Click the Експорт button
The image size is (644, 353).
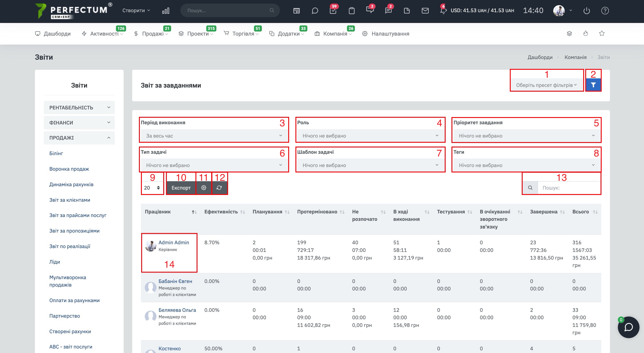tap(181, 188)
